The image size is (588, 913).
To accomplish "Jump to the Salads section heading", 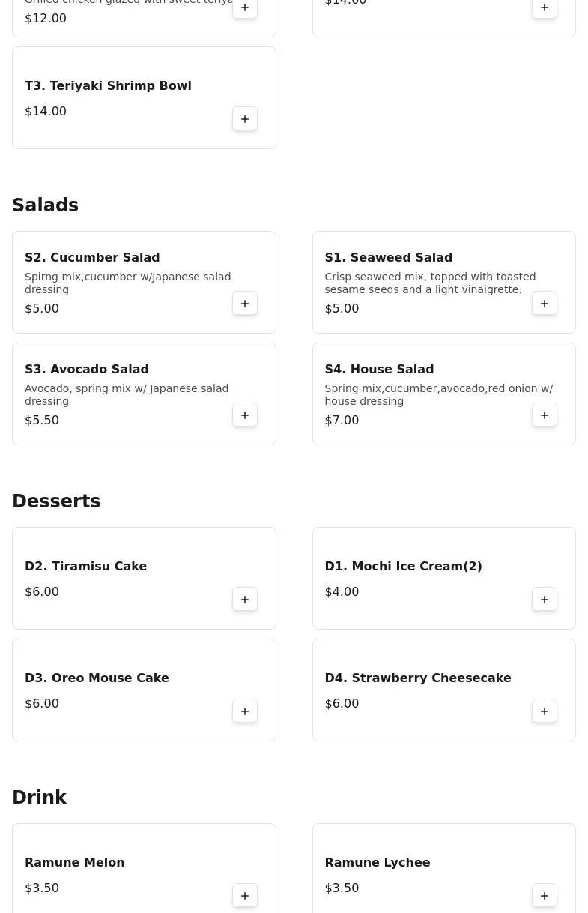I will click(x=46, y=205).
